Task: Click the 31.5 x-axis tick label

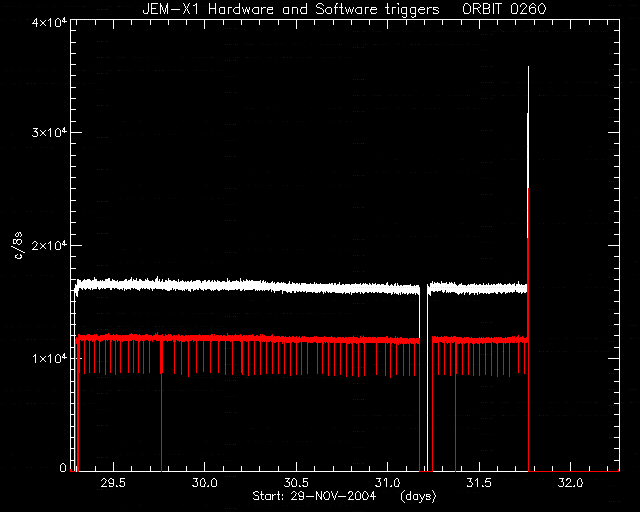Action: pyautogui.click(x=479, y=483)
